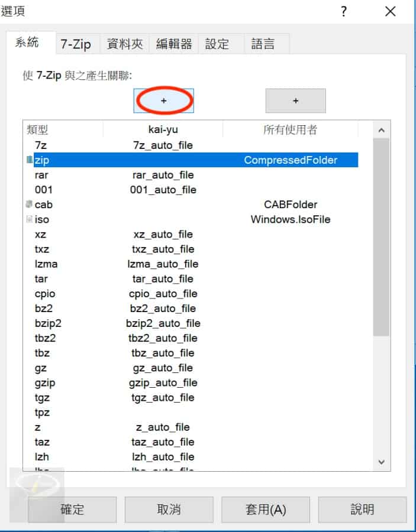
Task: Click the lzma_auto_file association cell
Action: point(163,264)
